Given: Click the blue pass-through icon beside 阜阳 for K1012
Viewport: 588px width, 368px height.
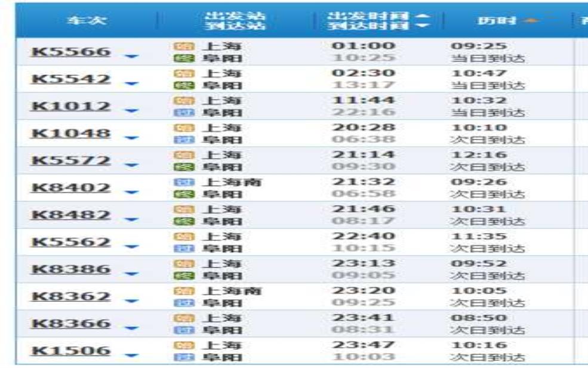Looking at the screenshot, I should click(180, 113).
